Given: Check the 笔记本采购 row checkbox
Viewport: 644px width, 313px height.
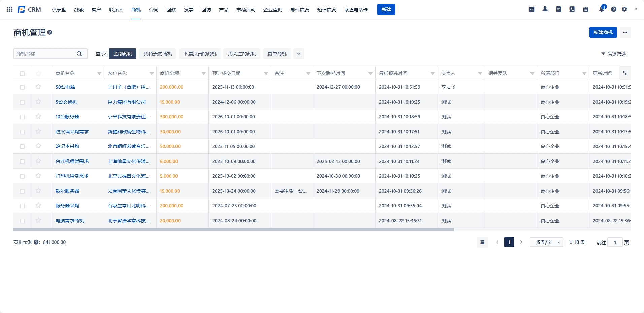Looking at the screenshot, I should click(22, 147).
